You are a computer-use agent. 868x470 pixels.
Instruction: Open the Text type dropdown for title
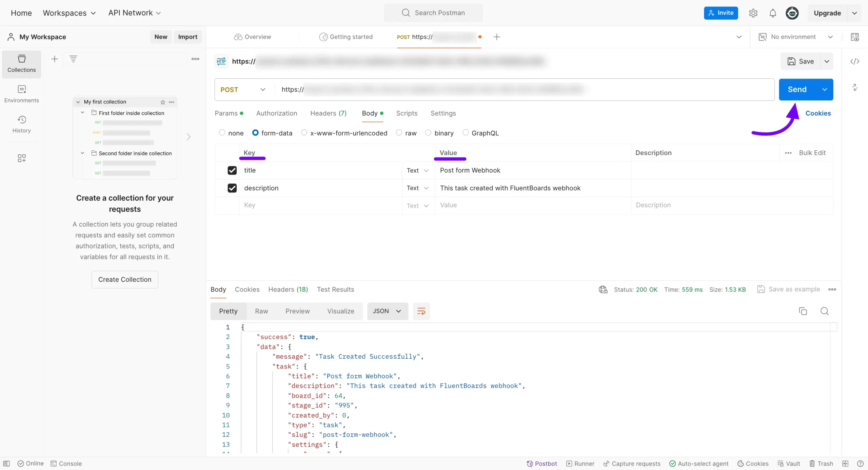[x=418, y=170]
